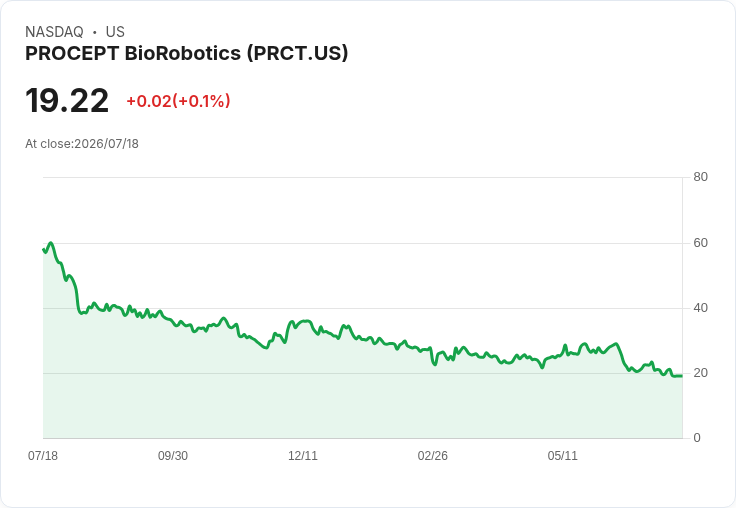Open the PROCEPT BioRobotics (PRCT.US) title
Screen dimensions: 736x508
(x=187, y=53)
